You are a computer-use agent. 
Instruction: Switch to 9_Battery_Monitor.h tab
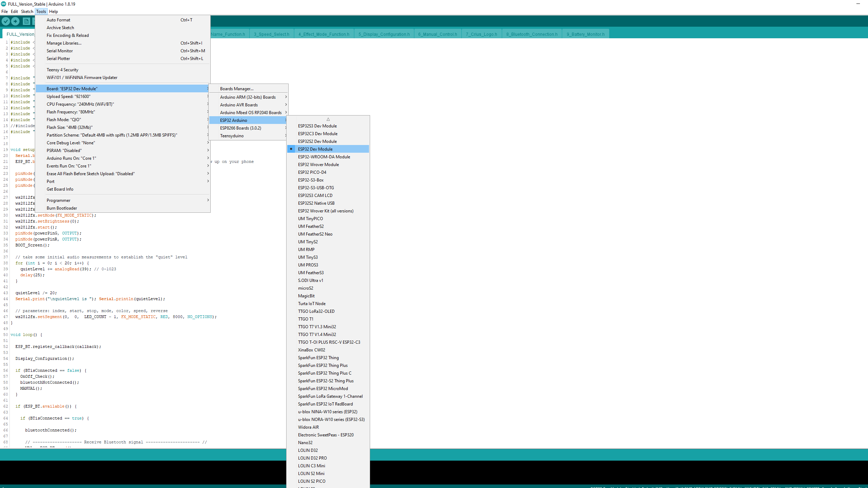(x=585, y=34)
